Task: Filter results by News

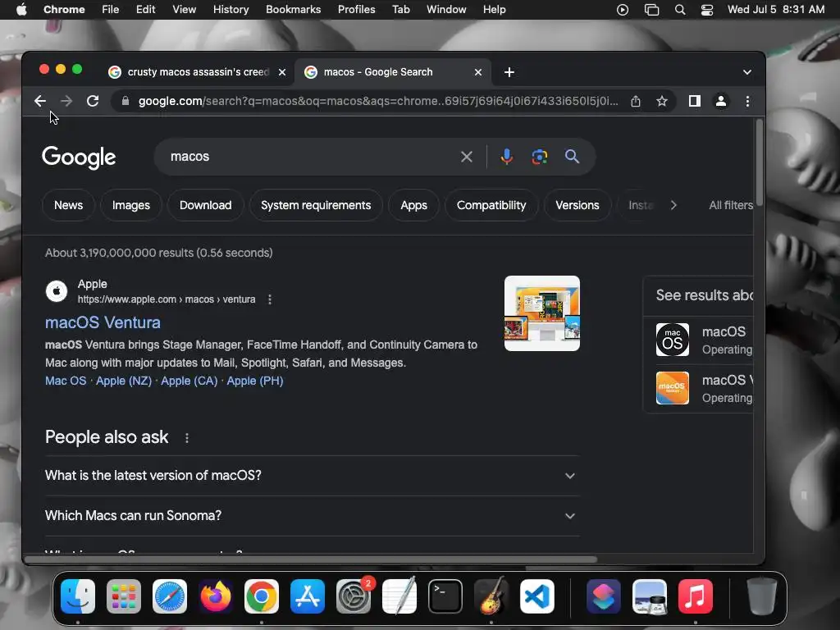Action: click(69, 205)
